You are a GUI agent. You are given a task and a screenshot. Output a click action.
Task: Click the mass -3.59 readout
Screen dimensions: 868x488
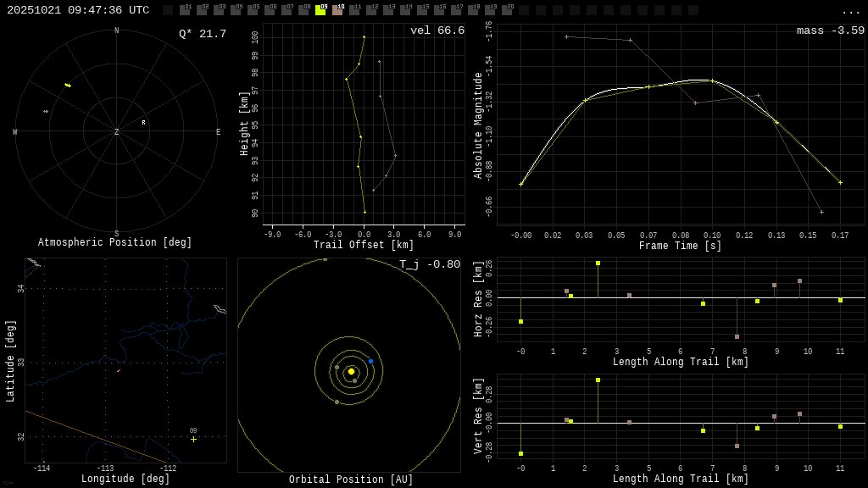pos(830,30)
